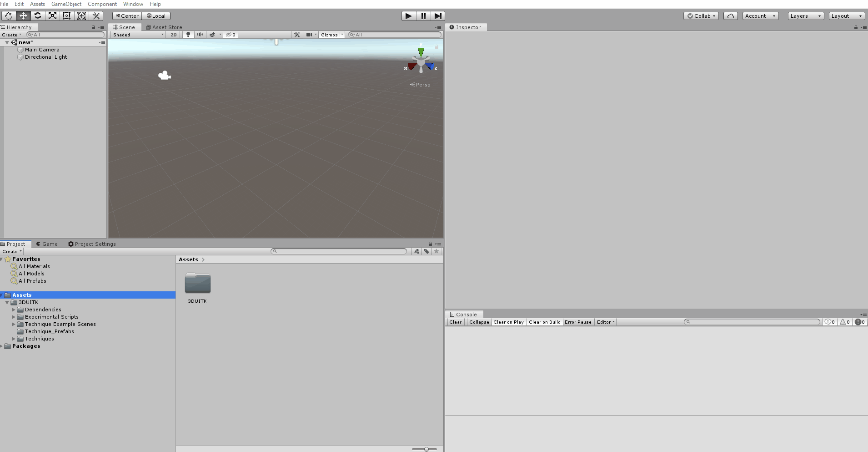Switch to the Asset Store tab

[164, 27]
